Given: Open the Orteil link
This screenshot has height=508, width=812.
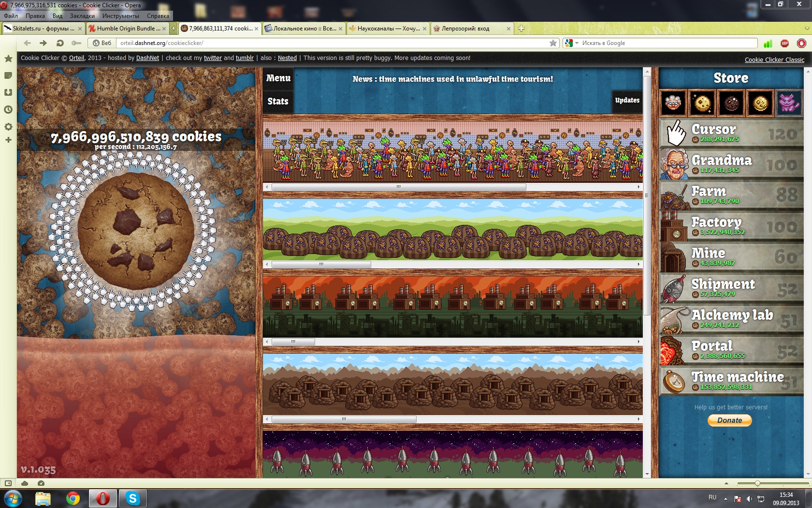Looking at the screenshot, I should [76, 58].
